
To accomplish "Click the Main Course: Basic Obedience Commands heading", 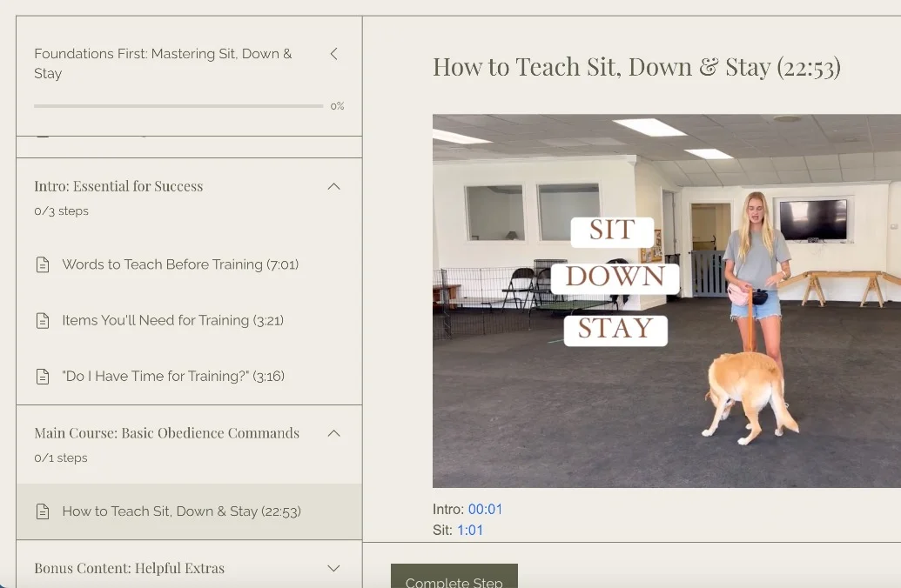I will (x=166, y=433).
